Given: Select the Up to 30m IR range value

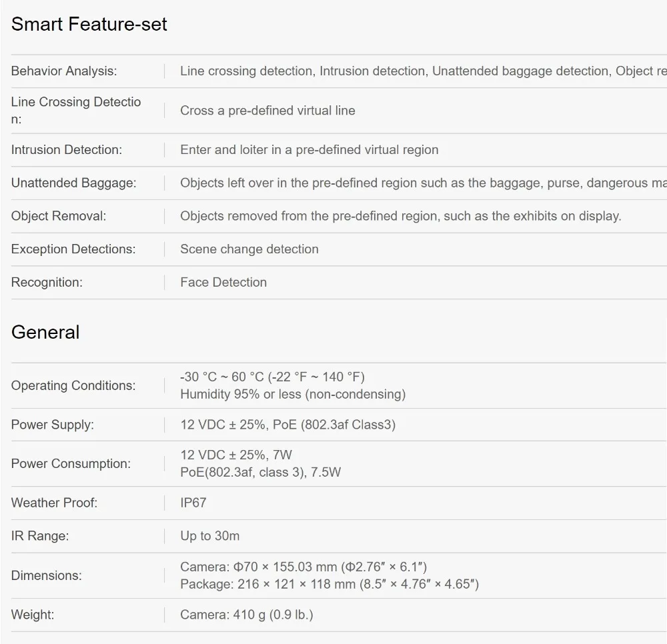Looking at the screenshot, I should [209, 536].
